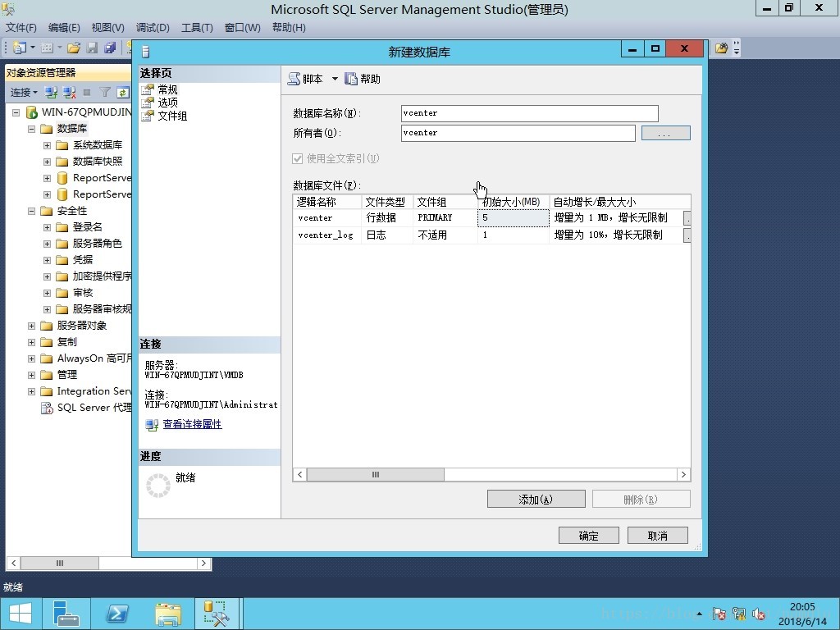840x630 pixels.
Task: Click the toolbar icon right of dialog
Action: pos(722,48)
